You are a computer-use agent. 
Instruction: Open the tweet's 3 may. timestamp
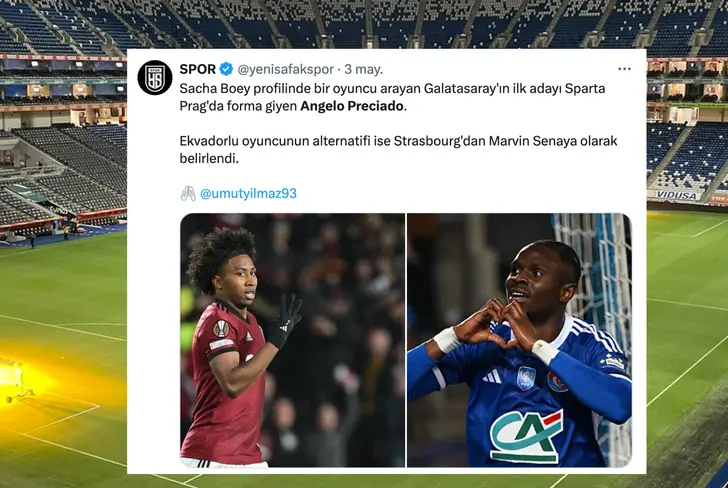click(x=364, y=69)
